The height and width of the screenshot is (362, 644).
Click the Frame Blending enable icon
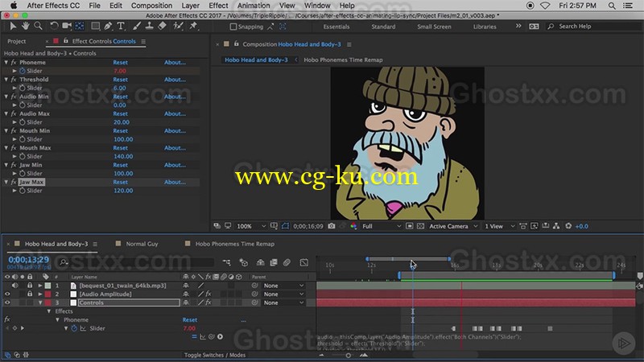click(274, 262)
